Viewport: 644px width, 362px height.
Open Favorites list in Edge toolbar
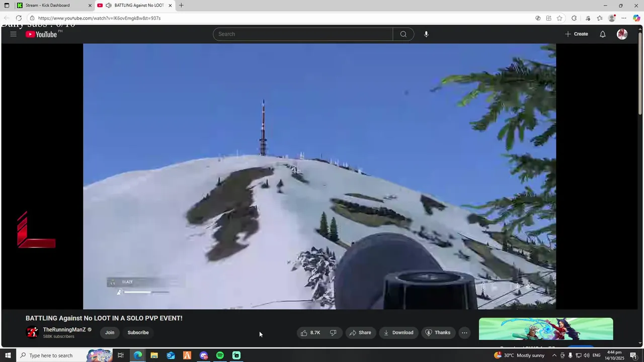[x=600, y=18]
